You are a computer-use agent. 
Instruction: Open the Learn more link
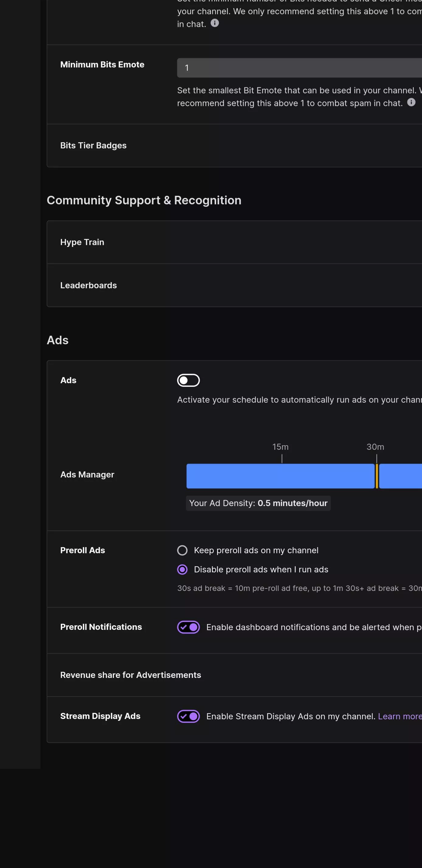point(400,716)
